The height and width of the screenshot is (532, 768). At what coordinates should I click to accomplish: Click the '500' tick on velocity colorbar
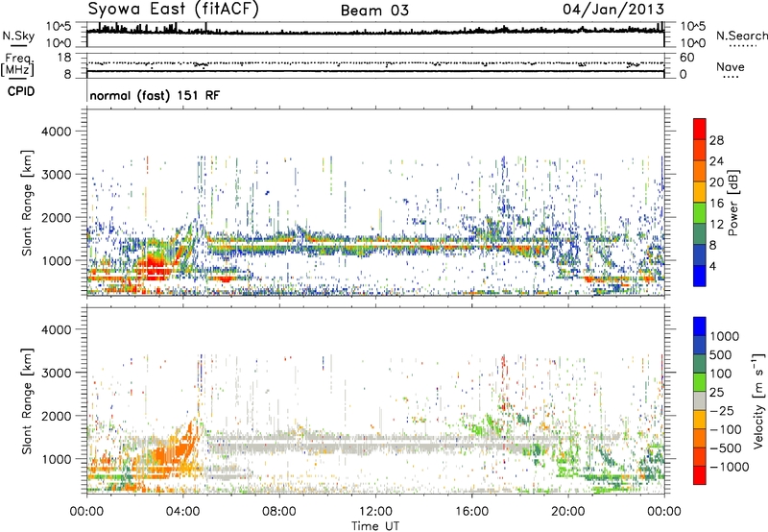coord(723,355)
